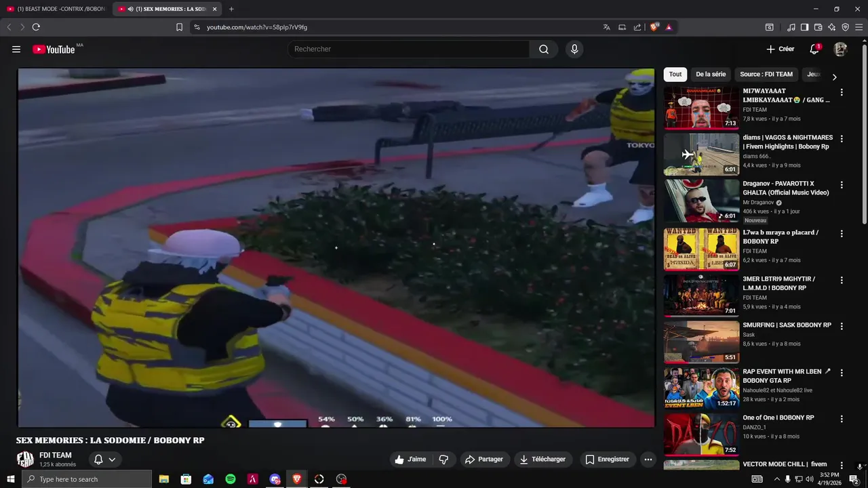Viewport: 868px width, 488px height.
Task: Show hidden system tray icons
Action: pos(776,479)
